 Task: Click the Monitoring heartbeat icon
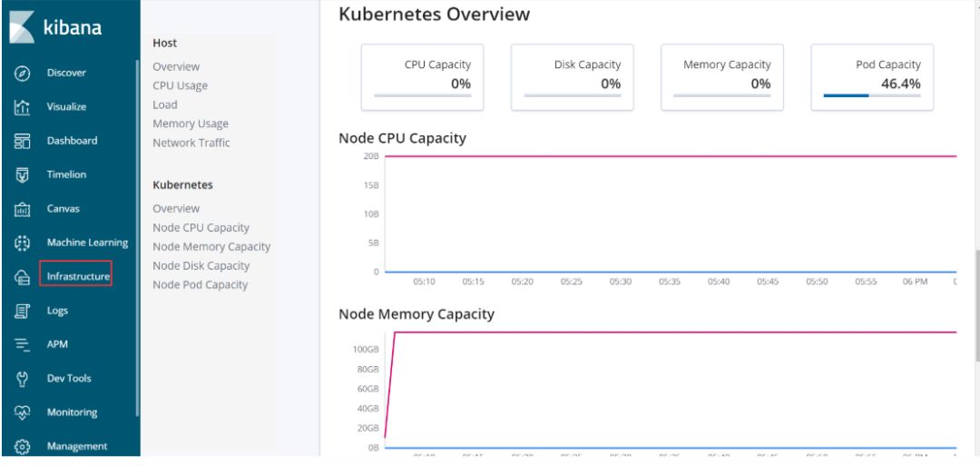[22, 412]
